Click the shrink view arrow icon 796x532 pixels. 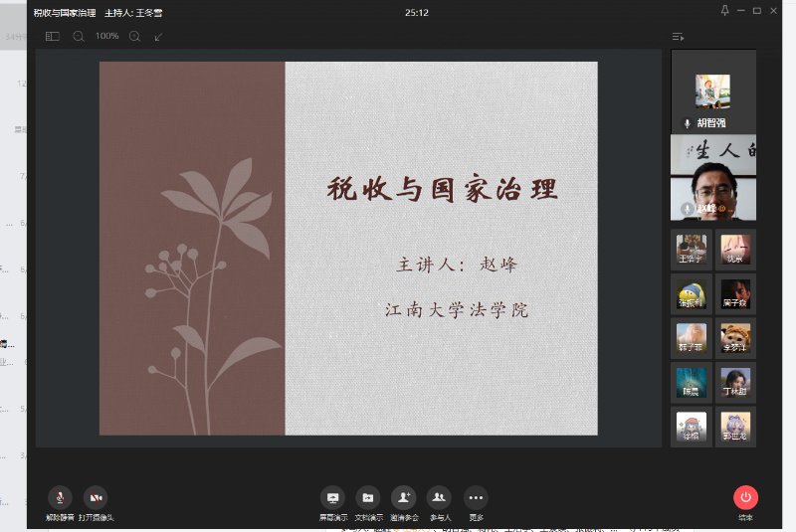tap(158, 37)
